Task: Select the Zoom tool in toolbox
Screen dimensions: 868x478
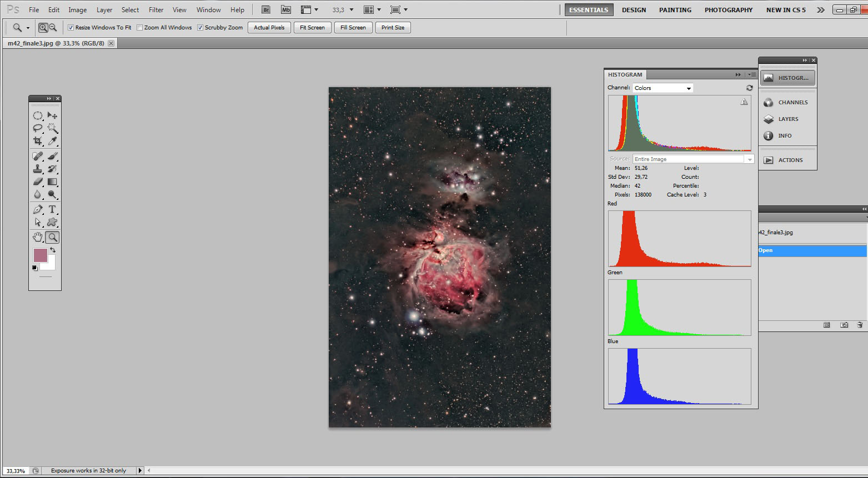Action: (52, 237)
